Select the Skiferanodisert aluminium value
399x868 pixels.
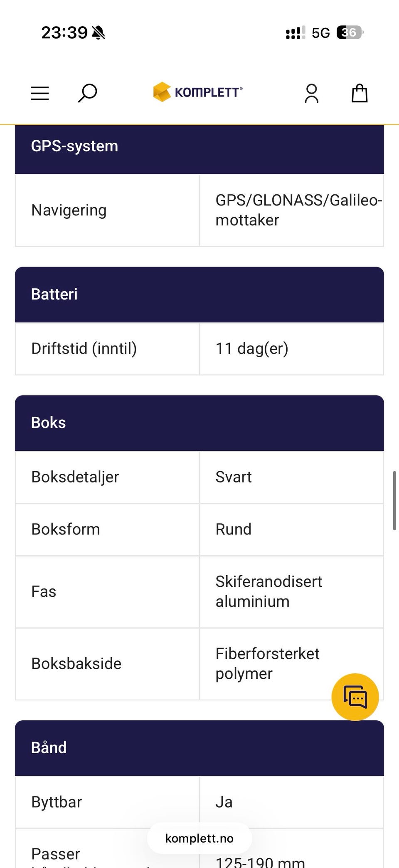point(269,591)
